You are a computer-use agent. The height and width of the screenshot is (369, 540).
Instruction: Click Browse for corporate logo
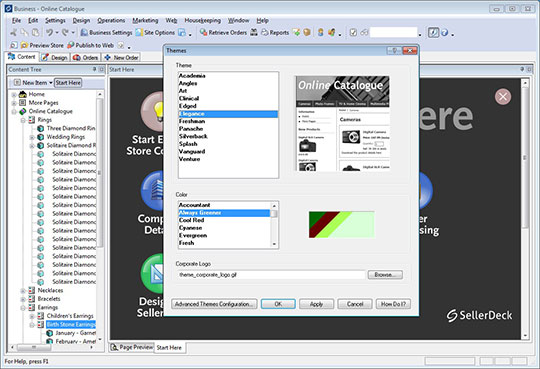(385, 275)
